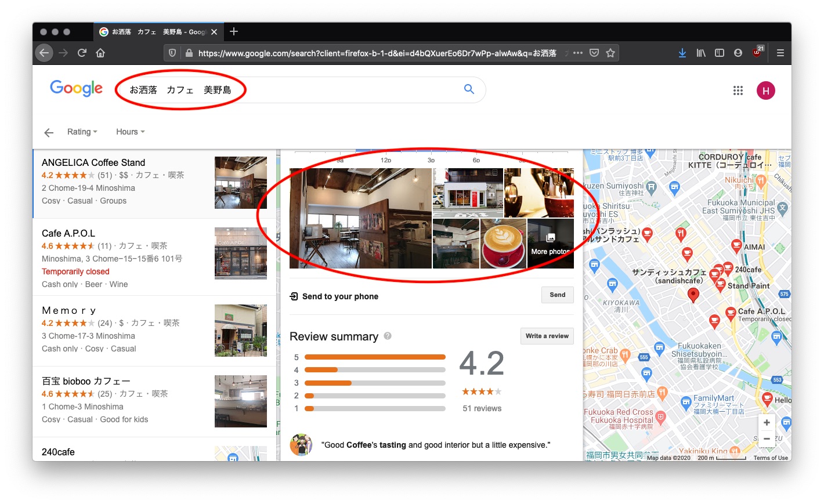Open Firefox account icon
Image resolution: width=824 pixels, height=504 pixels.
point(738,53)
